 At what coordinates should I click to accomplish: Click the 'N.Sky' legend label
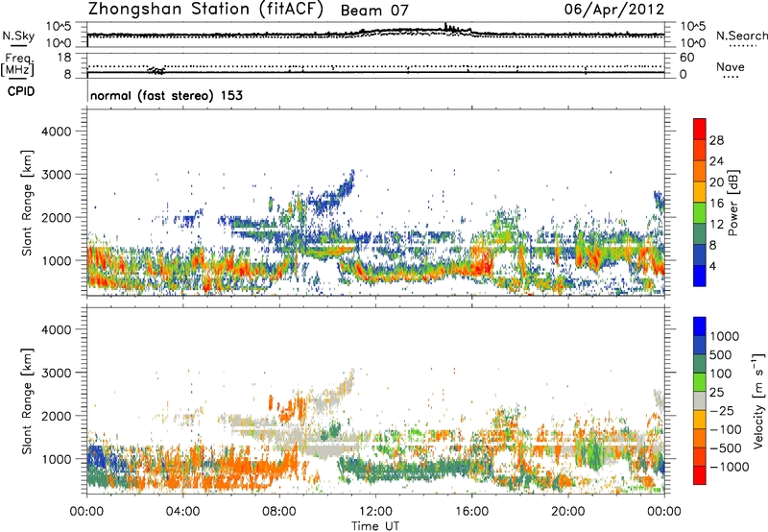[18, 36]
